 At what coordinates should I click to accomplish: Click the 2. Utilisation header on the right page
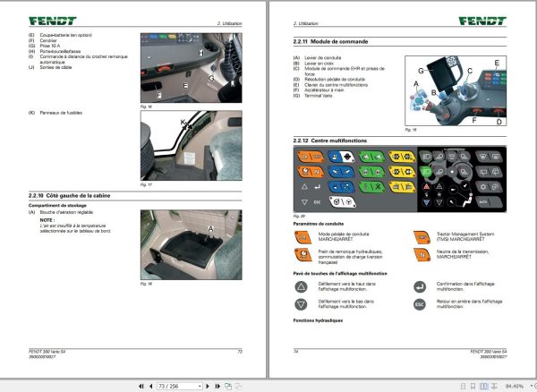(306, 23)
